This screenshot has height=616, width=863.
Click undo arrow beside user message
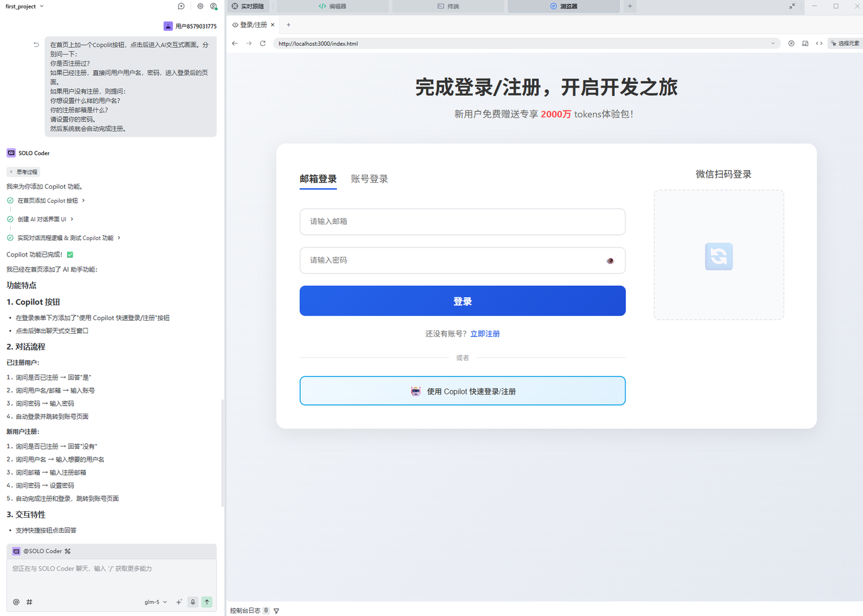[36, 44]
